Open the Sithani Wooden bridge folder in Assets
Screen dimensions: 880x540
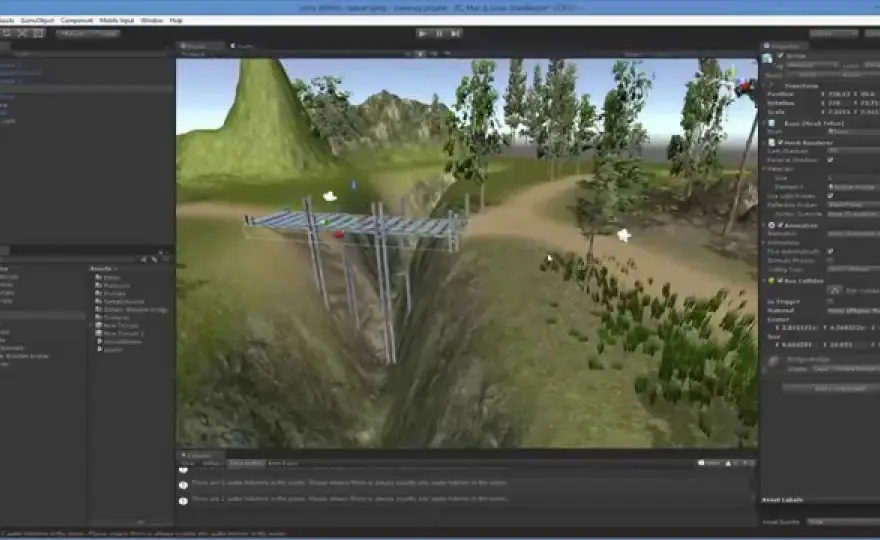(132, 309)
